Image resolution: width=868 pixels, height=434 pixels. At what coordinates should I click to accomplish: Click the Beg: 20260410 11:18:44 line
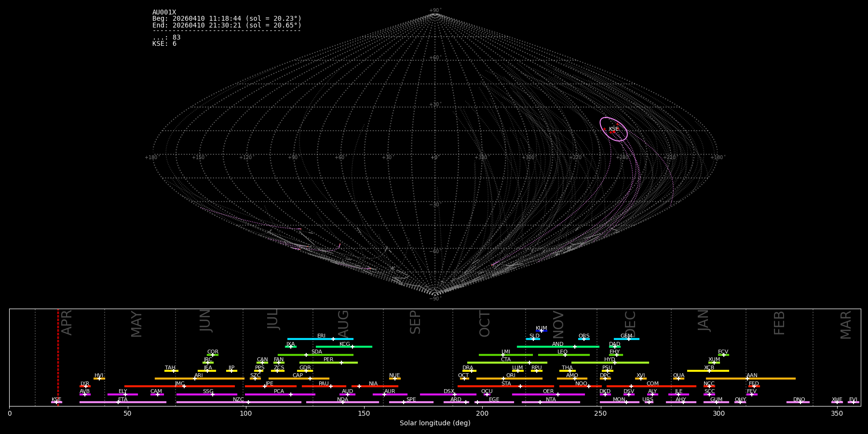click(x=227, y=19)
